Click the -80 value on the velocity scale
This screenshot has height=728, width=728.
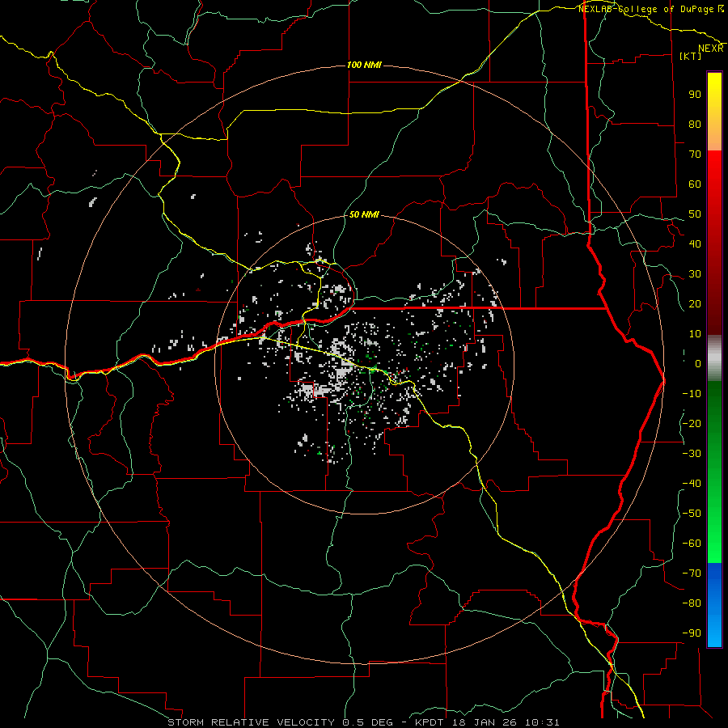pyautogui.click(x=692, y=603)
